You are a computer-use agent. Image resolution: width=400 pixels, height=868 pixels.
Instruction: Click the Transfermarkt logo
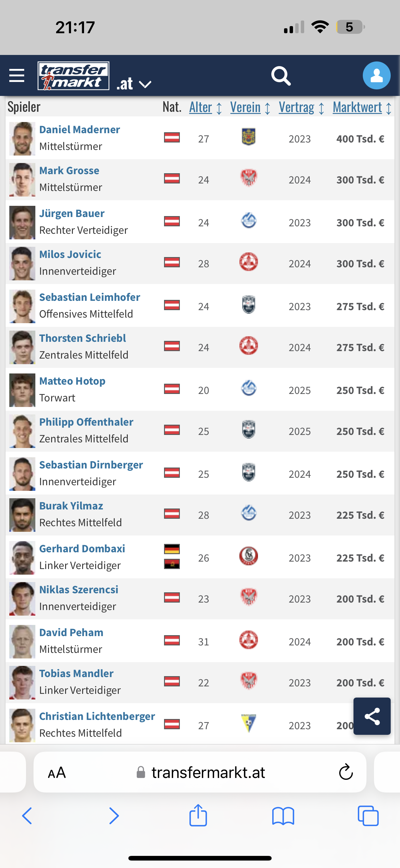click(73, 76)
